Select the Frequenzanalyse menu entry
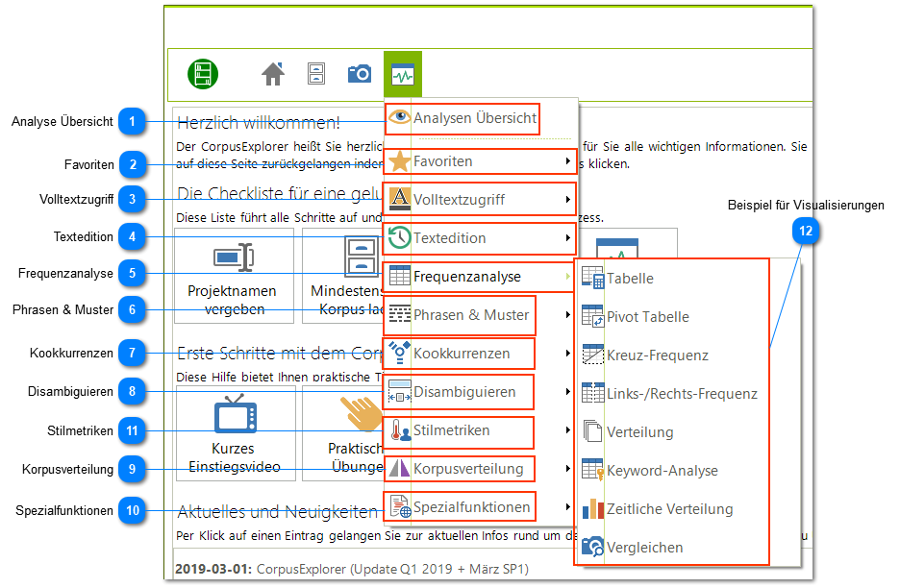900x588 pixels. click(479, 277)
